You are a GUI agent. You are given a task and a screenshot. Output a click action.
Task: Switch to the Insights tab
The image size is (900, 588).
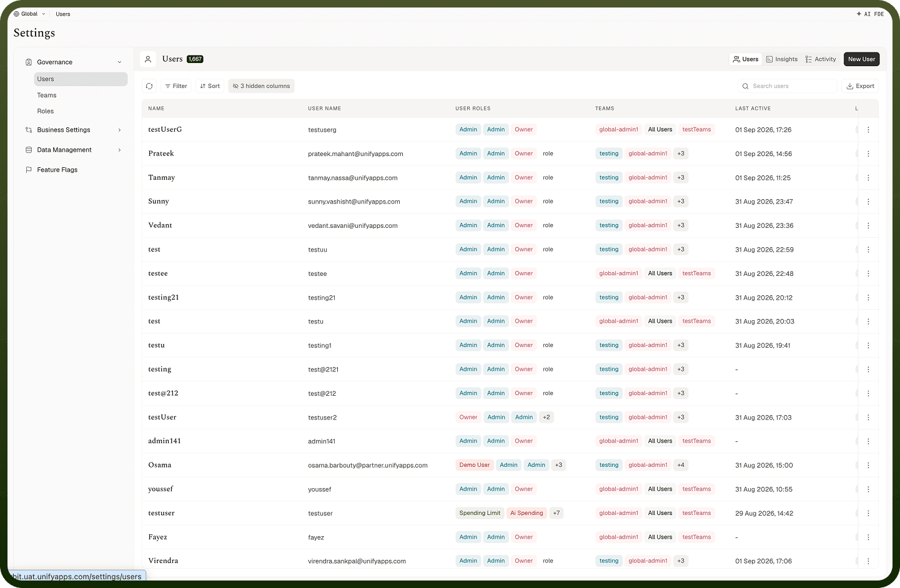pos(782,59)
